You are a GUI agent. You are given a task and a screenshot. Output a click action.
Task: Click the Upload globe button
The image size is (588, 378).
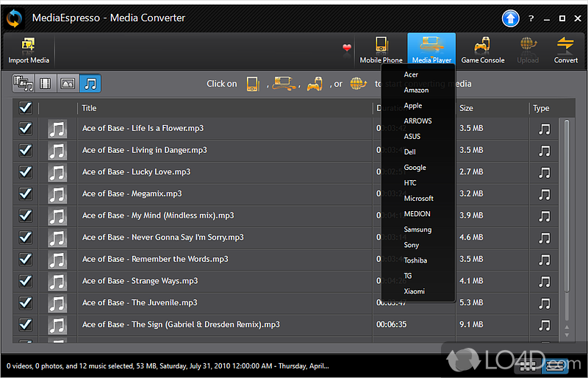pos(528,51)
